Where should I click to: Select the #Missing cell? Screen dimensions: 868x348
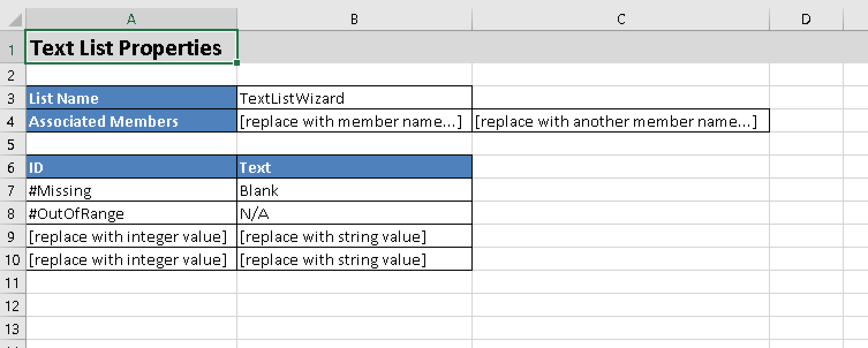tap(131, 191)
